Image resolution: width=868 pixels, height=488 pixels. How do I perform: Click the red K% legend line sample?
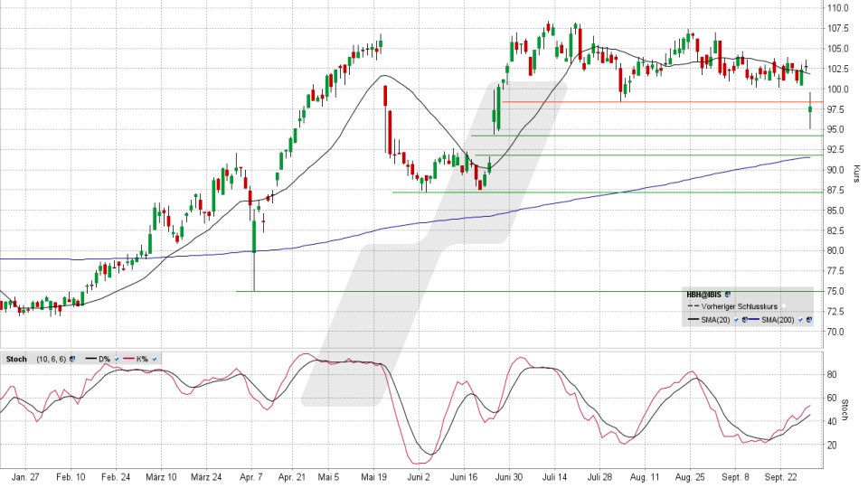[129, 359]
